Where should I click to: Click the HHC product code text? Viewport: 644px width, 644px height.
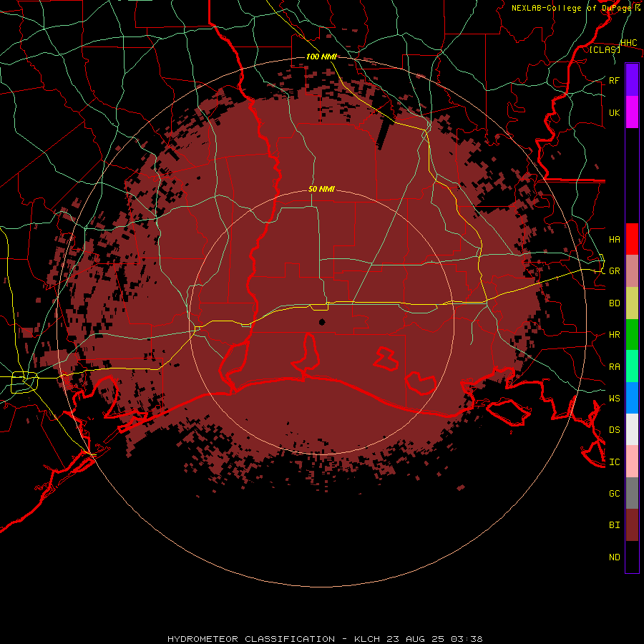click(x=628, y=43)
